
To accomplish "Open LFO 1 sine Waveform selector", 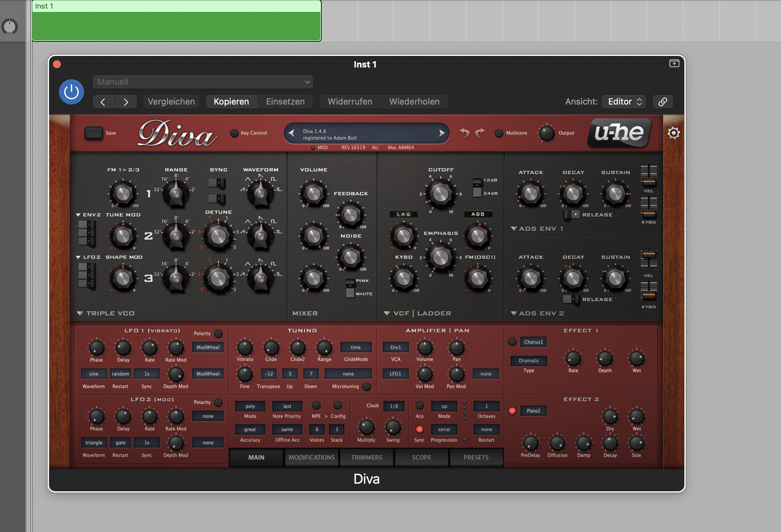I will pyautogui.click(x=94, y=374).
